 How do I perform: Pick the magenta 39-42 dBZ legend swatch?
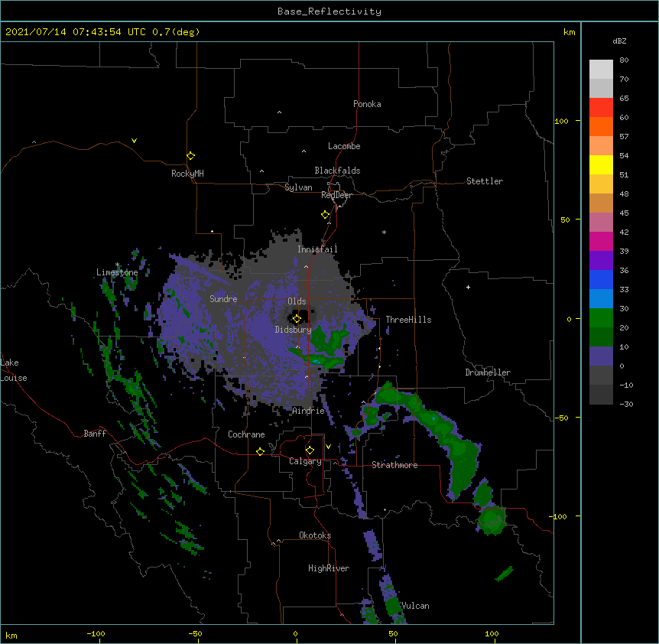pyautogui.click(x=601, y=241)
